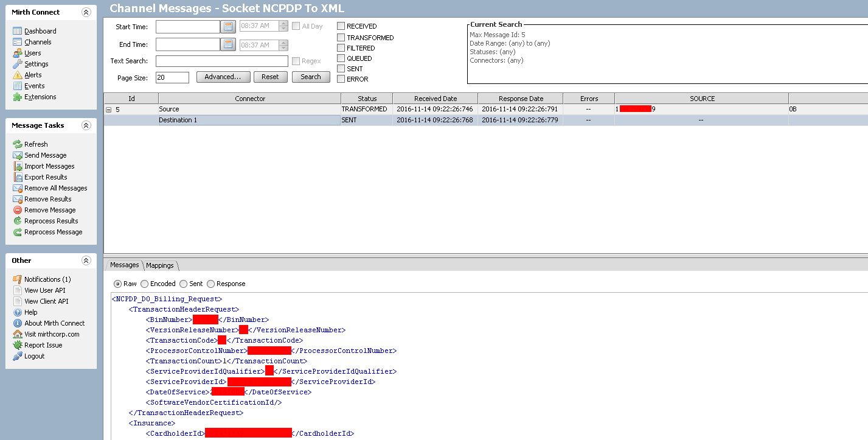Select the Source connector row
The height and width of the screenshot is (440, 868).
[486, 110]
